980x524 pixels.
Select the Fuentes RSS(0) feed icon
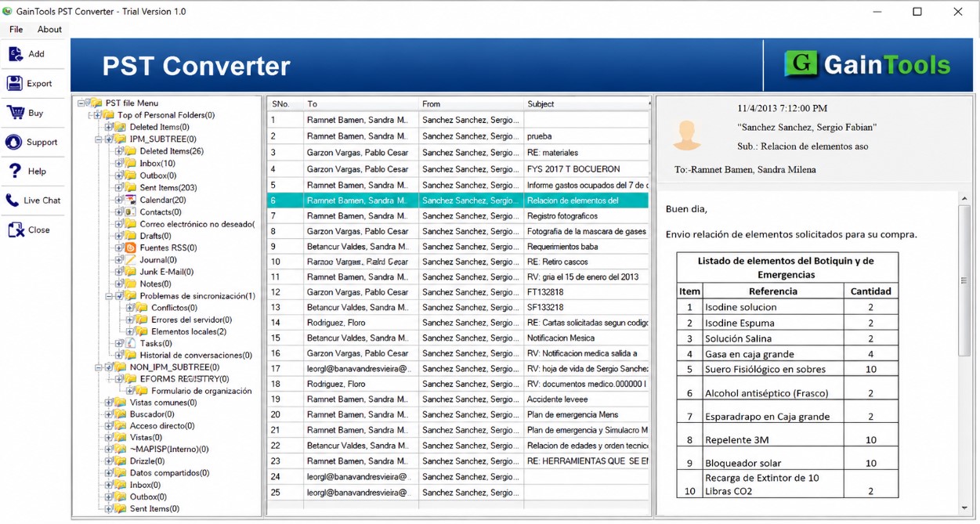pos(131,248)
